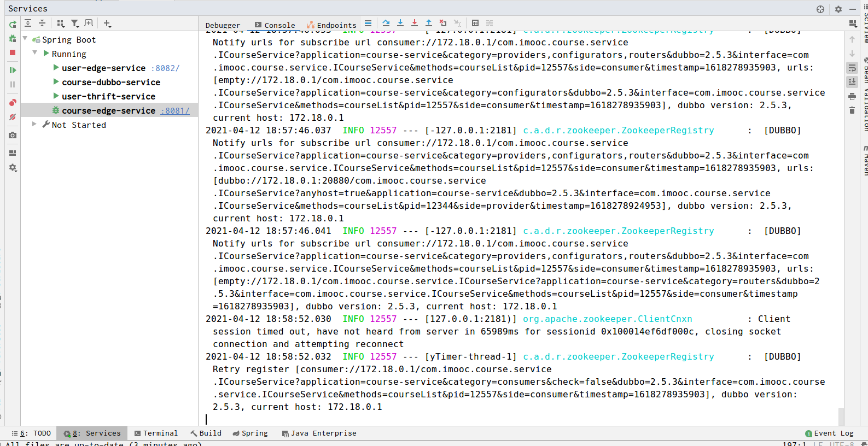Click Drop Frame icon

443,23
